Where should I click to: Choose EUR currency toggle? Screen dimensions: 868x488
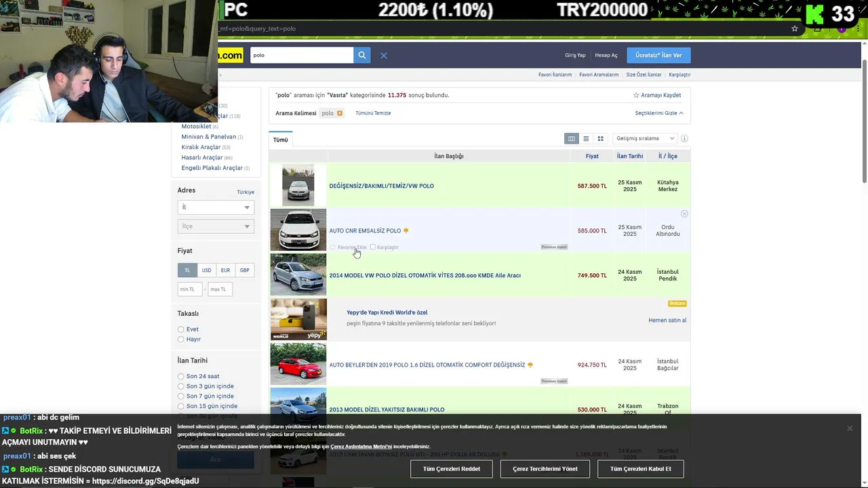coord(225,270)
